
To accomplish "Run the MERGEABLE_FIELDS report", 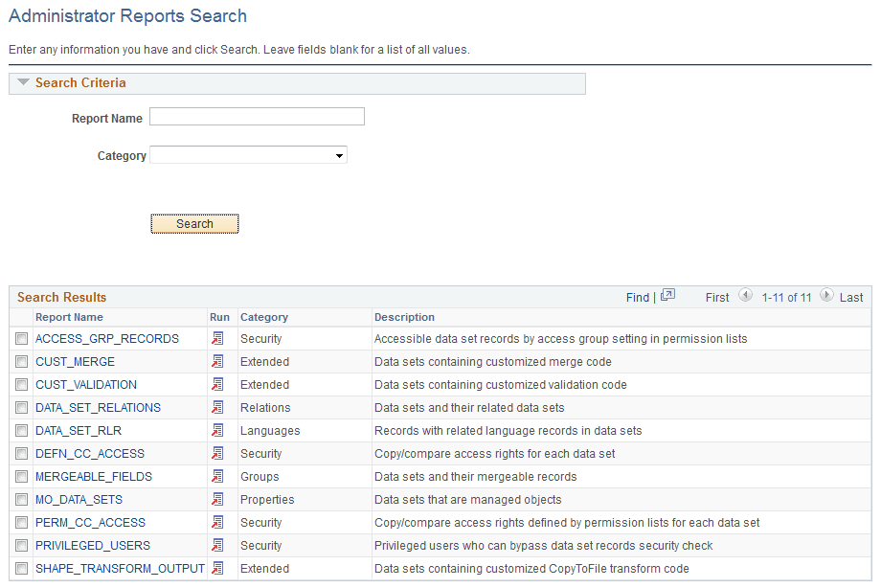I will point(217,477).
